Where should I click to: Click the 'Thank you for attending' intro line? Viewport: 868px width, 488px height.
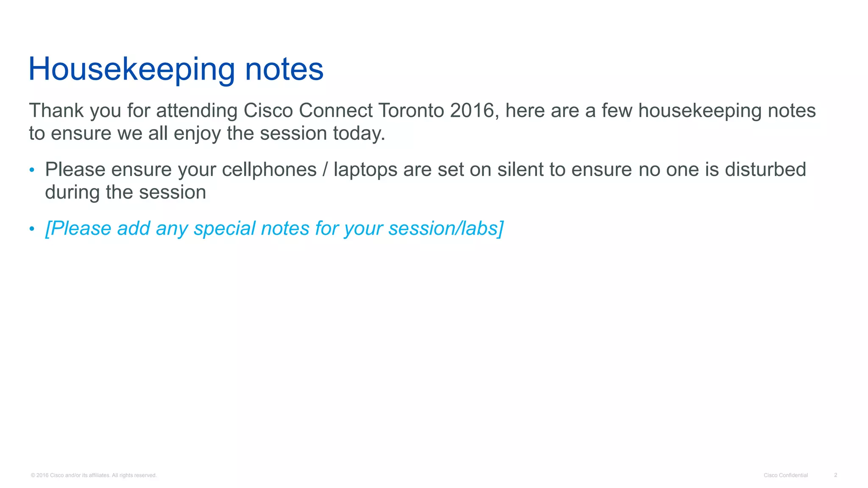pyautogui.click(x=422, y=111)
